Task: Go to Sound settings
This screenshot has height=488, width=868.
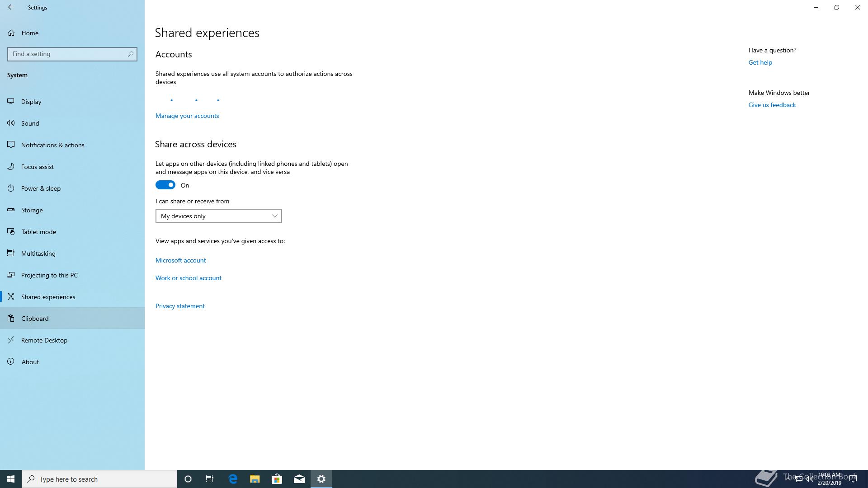Action: point(72,123)
